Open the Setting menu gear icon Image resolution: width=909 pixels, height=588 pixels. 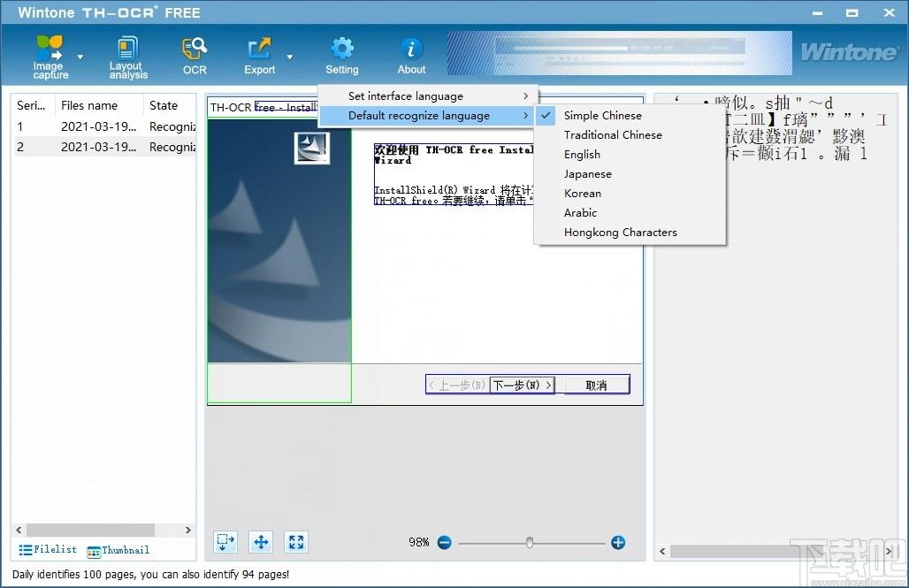point(342,57)
